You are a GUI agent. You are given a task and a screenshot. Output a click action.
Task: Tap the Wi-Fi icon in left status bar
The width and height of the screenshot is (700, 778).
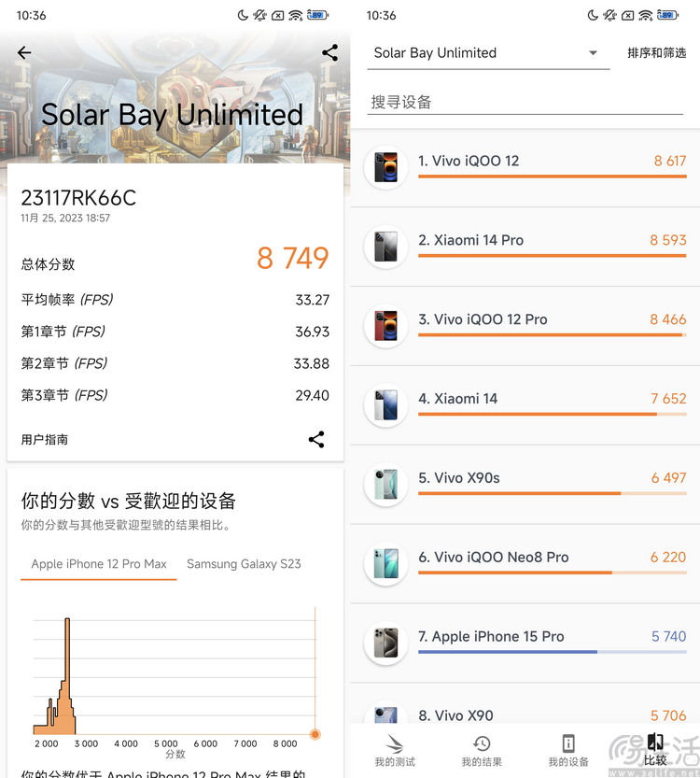coord(296,15)
